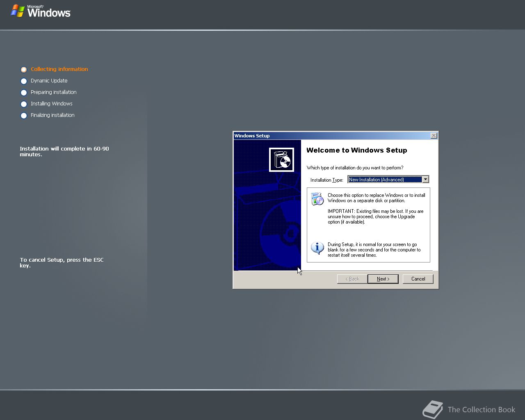Click the 'Dynamic Update' step text
The width and height of the screenshot is (525, 420).
pyautogui.click(x=49, y=80)
